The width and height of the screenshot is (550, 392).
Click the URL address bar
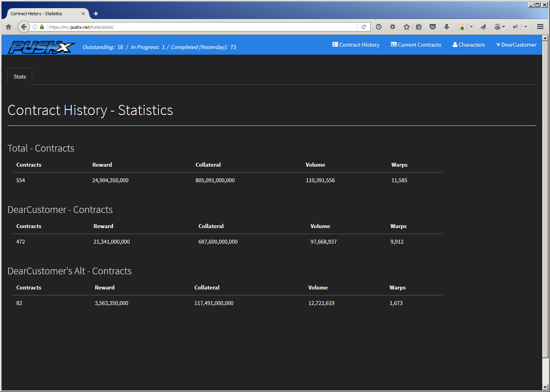(x=202, y=27)
